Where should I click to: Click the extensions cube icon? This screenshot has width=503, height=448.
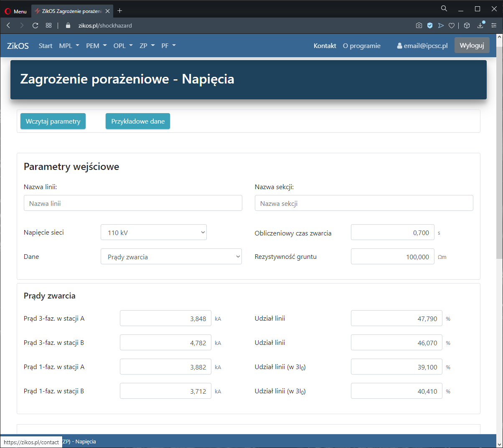[467, 25]
